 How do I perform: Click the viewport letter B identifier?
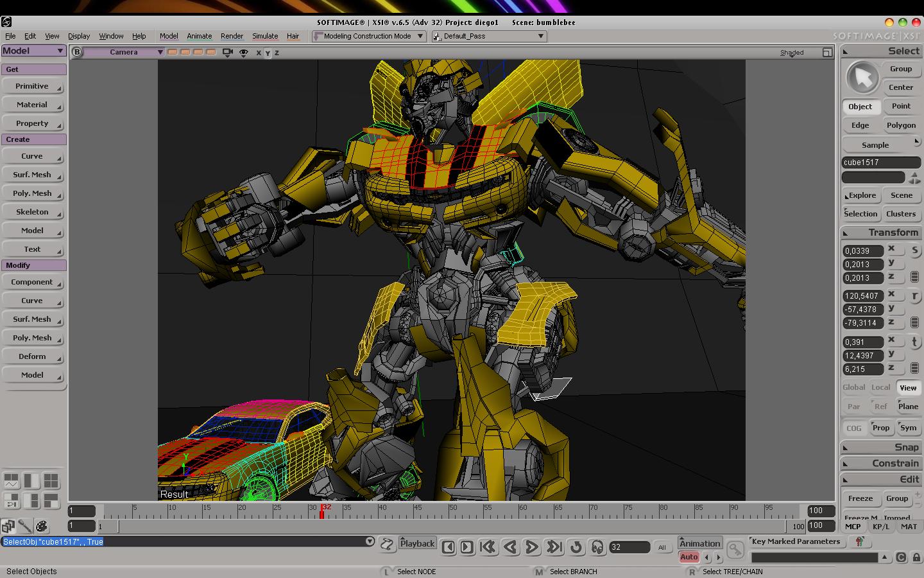pos(77,52)
